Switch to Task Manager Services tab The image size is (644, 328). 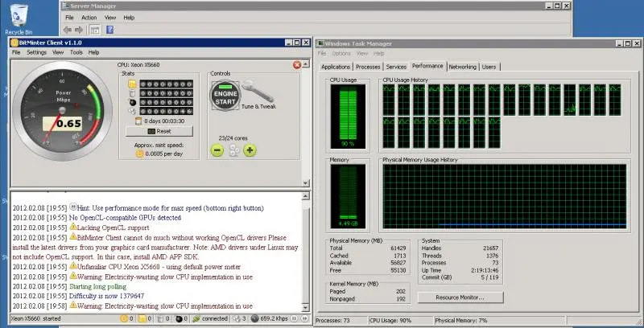396,67
